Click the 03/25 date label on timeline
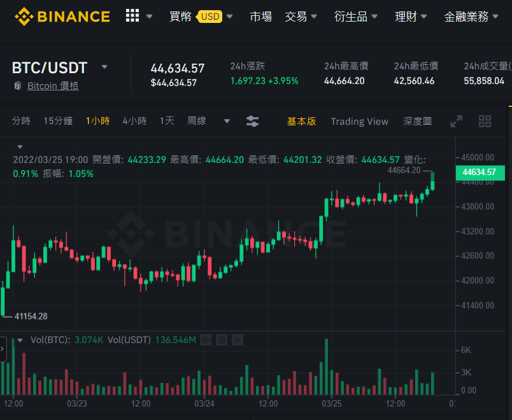This screenshot has width=512, height=420. pos(331,403)
